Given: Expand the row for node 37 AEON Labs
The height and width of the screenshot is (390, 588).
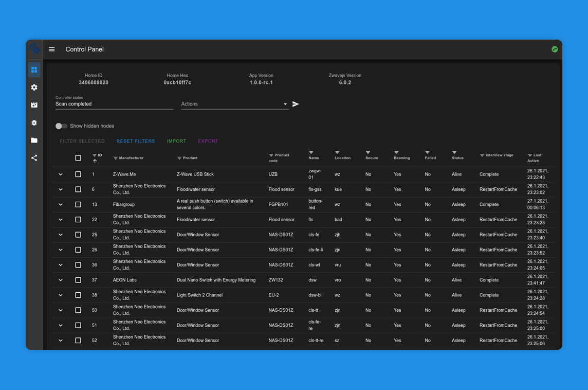Looking at the screenshot, I should [x=60, y=280].
